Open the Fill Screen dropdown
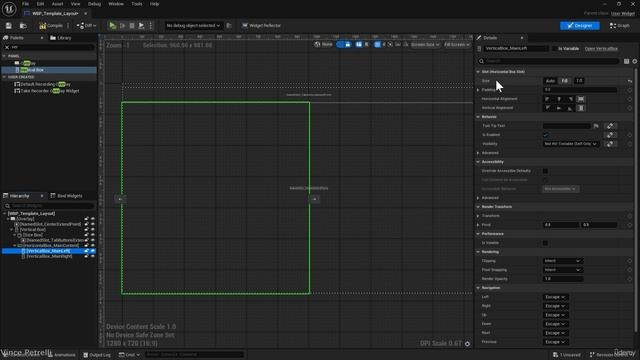Screen dimensions: 640x360 [457, 44]
